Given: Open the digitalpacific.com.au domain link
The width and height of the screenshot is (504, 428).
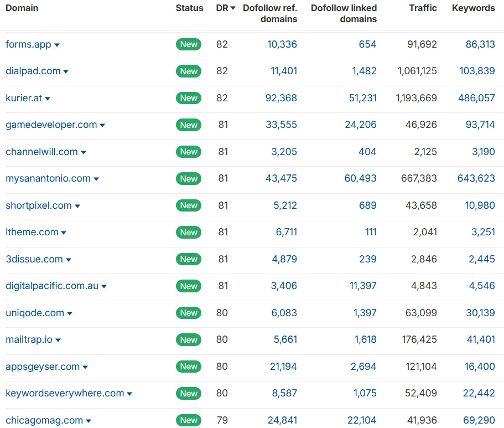Looking at the screenshot, I should tap(52, 286).
